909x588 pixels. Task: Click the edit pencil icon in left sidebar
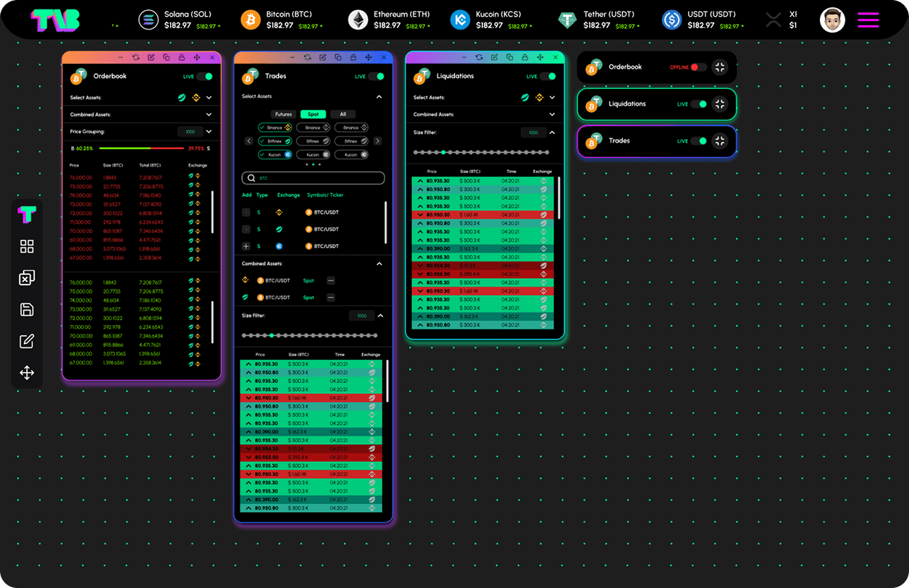pos(27,341)
